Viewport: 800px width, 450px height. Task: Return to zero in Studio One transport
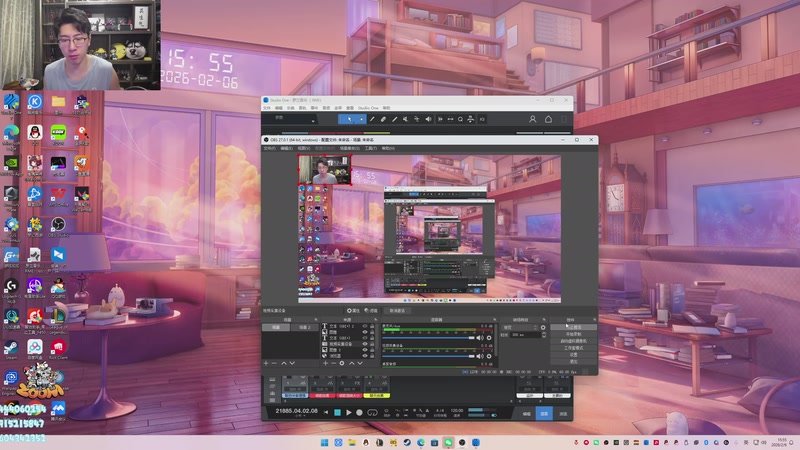click(327, 412)
